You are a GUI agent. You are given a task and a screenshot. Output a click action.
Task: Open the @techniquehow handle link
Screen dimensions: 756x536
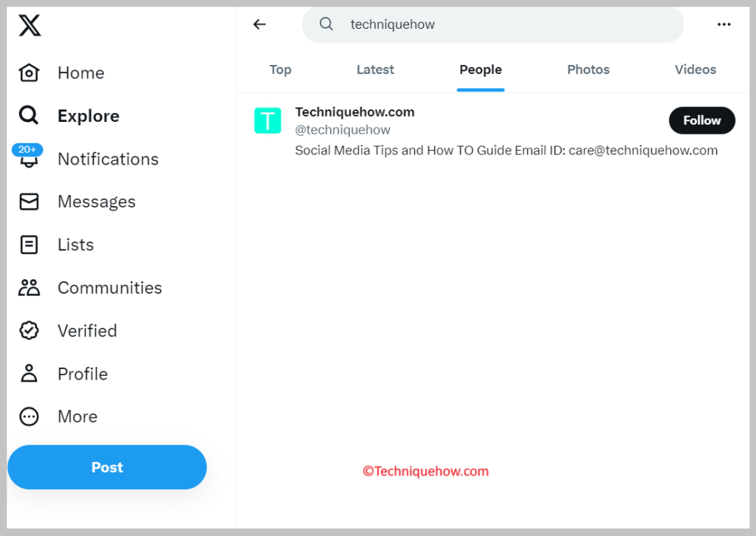(x=343, y=130)
